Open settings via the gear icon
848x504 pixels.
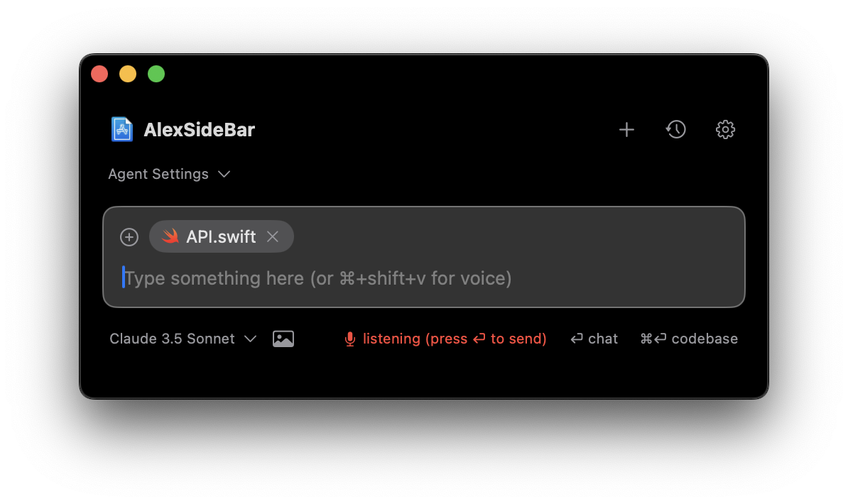(725, 129)
